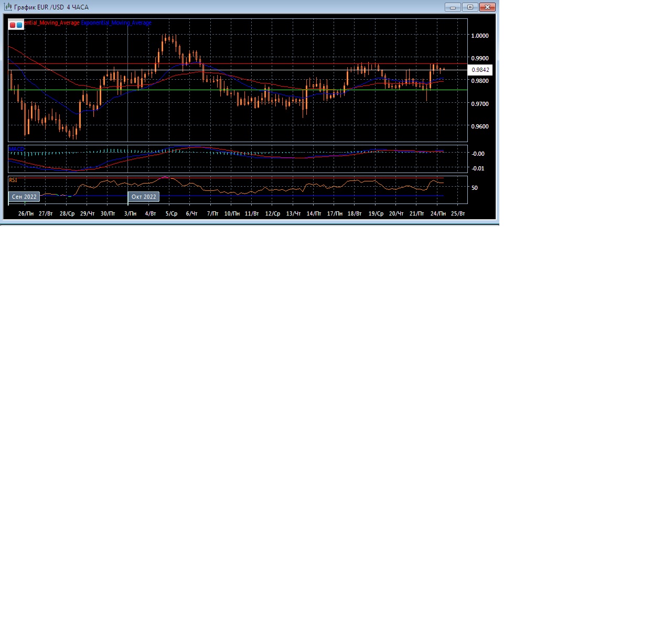Click the window title График EUR/USD 4 ЧАСА
664x644 pixels.
[51, 7]
